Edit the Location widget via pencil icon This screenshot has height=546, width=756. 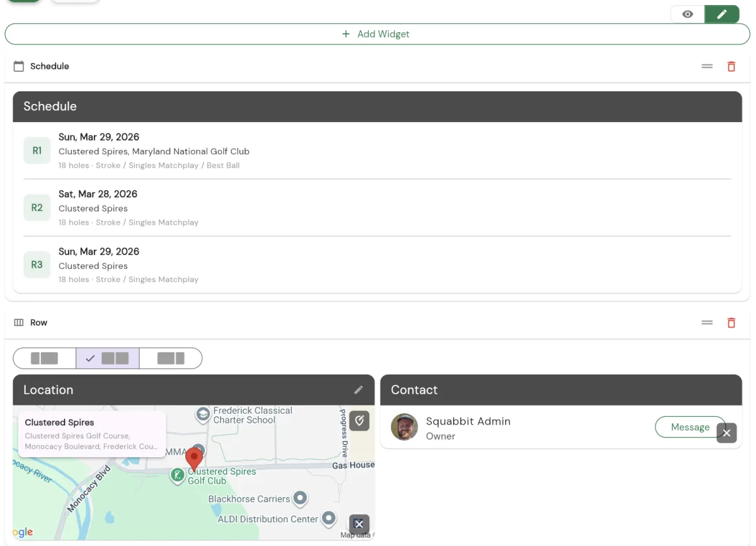(358, 390)
